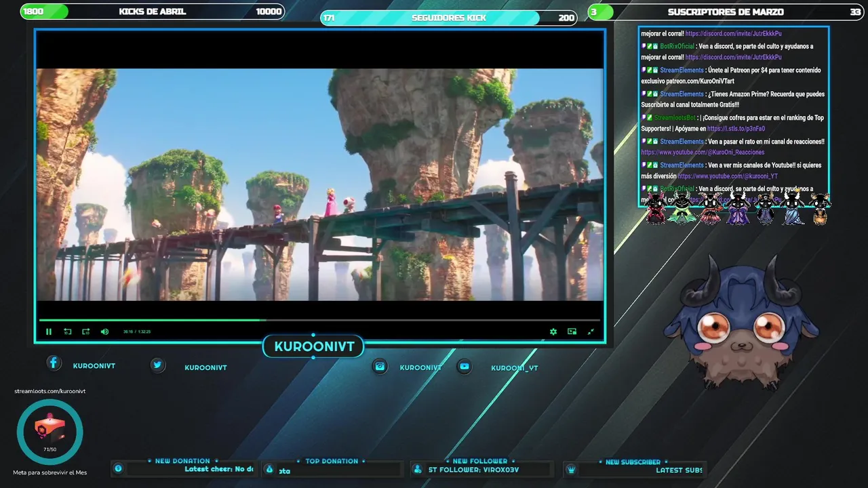Click the New Donation coin icon
The height and width of the screenshot is (488, 868).
118,468
